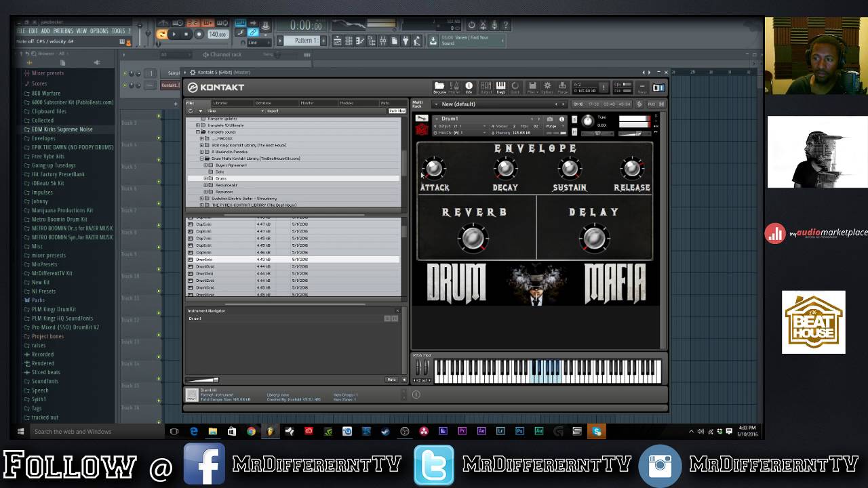The image size is (868, 488).
Task: Click the Drum1 Tune knob
Action: 588,121
